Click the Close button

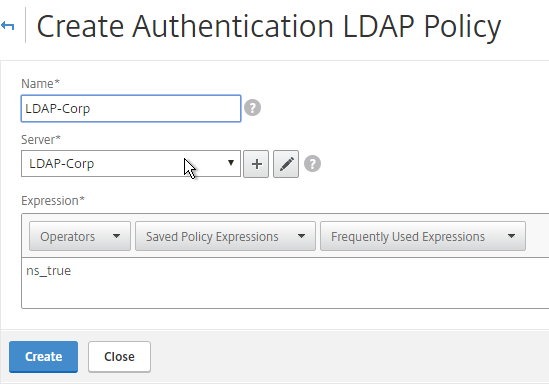pos(119,357)
